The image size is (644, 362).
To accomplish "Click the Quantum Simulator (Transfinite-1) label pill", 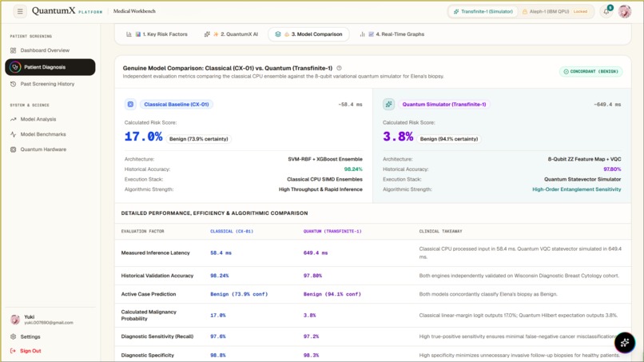I will (444, 105).
